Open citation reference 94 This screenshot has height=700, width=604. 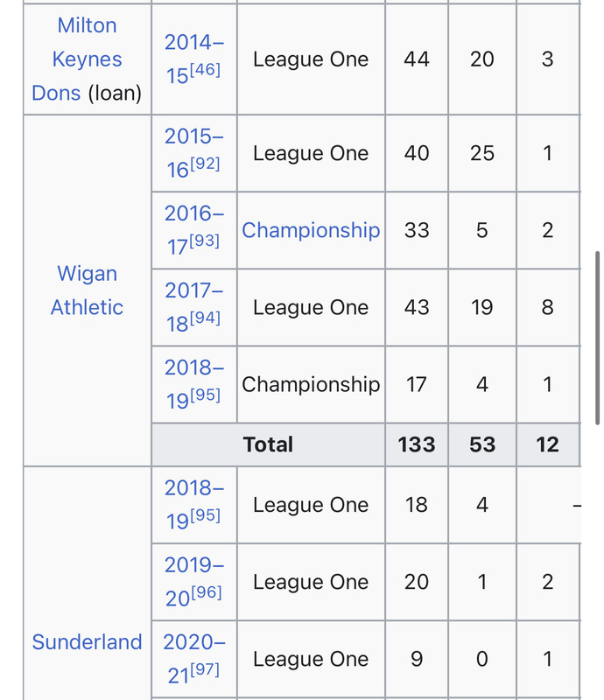[x=205, y=318]
